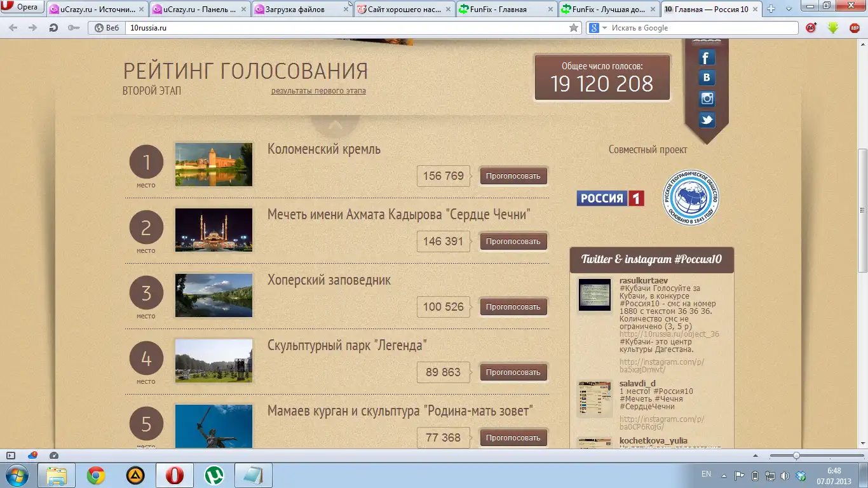Vote for Коломенский кремль
868x488 pixels.
(x=513, y=176)
